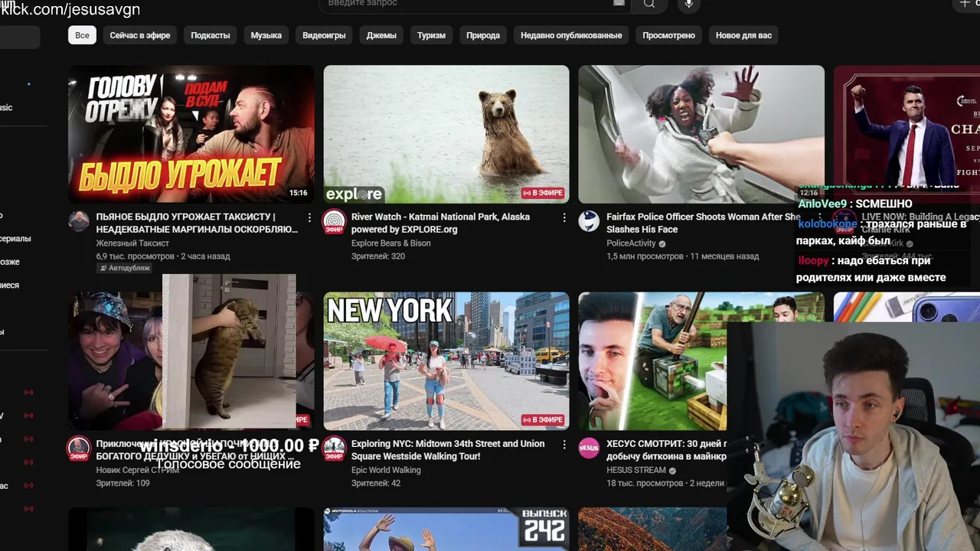Start voice search with the microphone icon
The height and width of the screenshot is (551, 980).
(x=688, y=4)
